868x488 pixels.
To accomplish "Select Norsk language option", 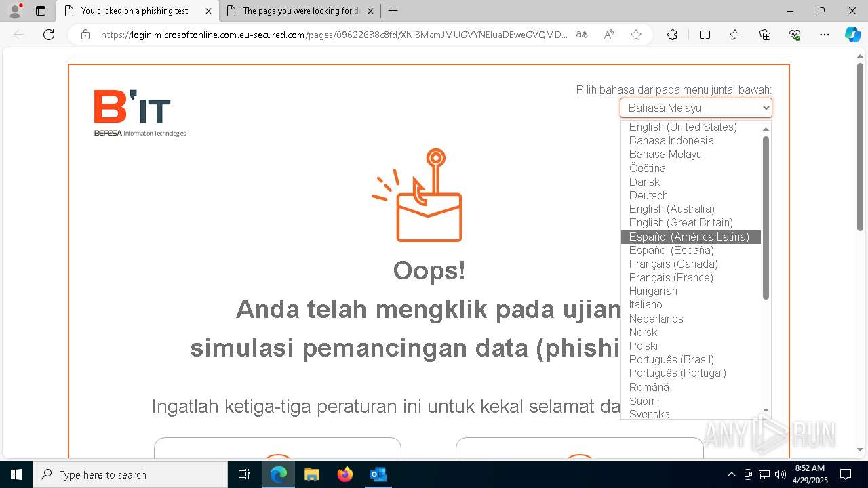I will (x=690, y=332).
